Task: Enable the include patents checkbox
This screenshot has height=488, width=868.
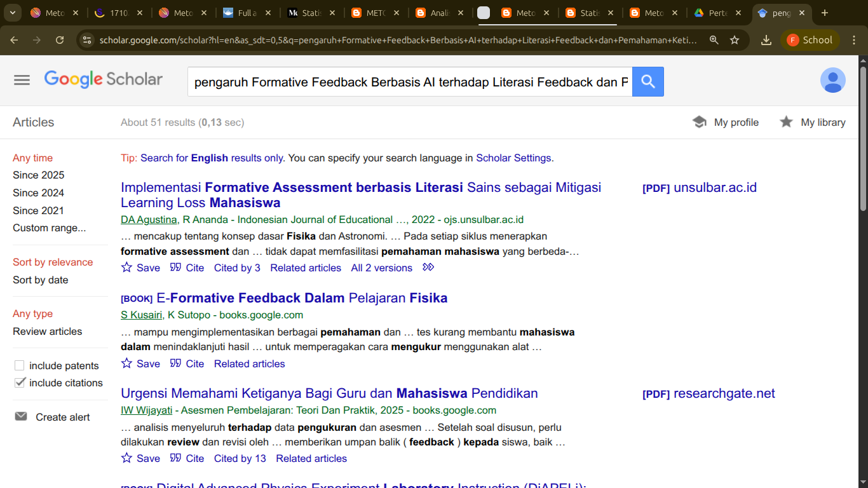Action: [20, 365]
